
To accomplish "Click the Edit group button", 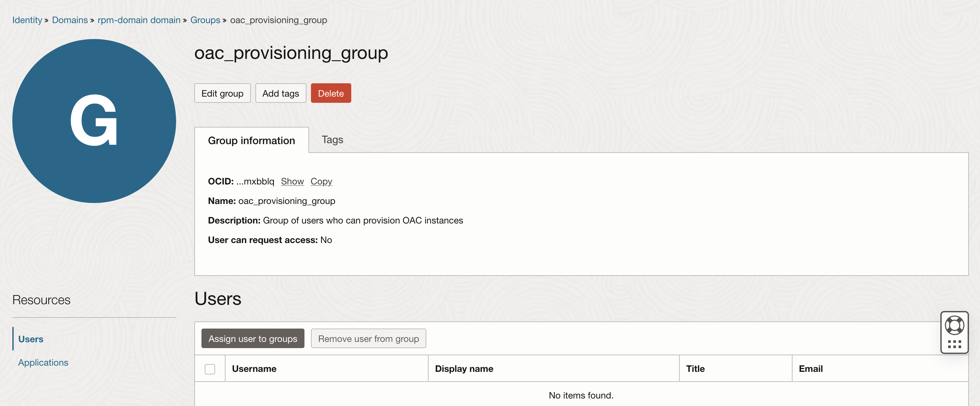I will coord(222,93).
